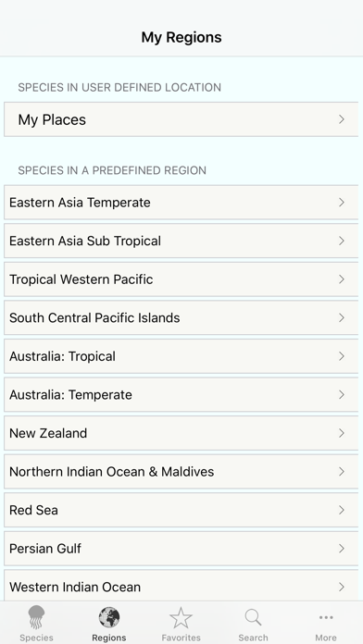Expand My Places using its chevron
The image size is (363, 644).
(341, 119)
